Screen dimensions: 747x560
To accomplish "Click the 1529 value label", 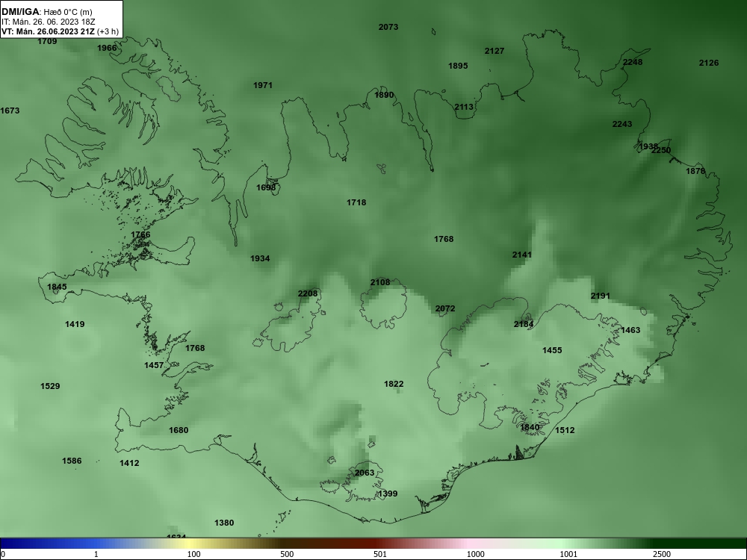I will (x=51, y=386).
